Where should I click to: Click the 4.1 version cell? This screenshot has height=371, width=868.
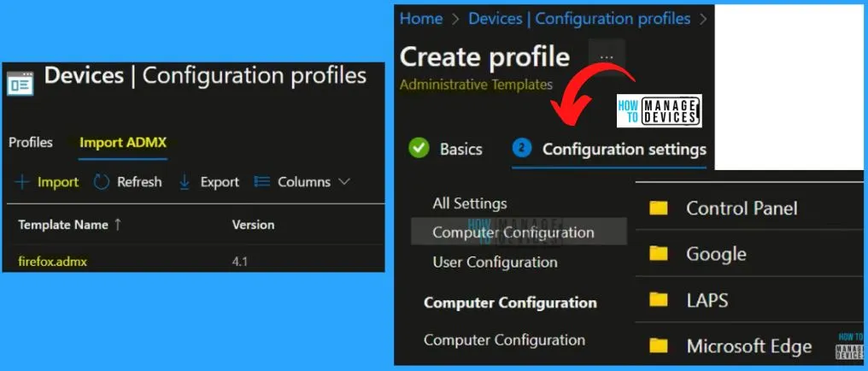(240, 262)
